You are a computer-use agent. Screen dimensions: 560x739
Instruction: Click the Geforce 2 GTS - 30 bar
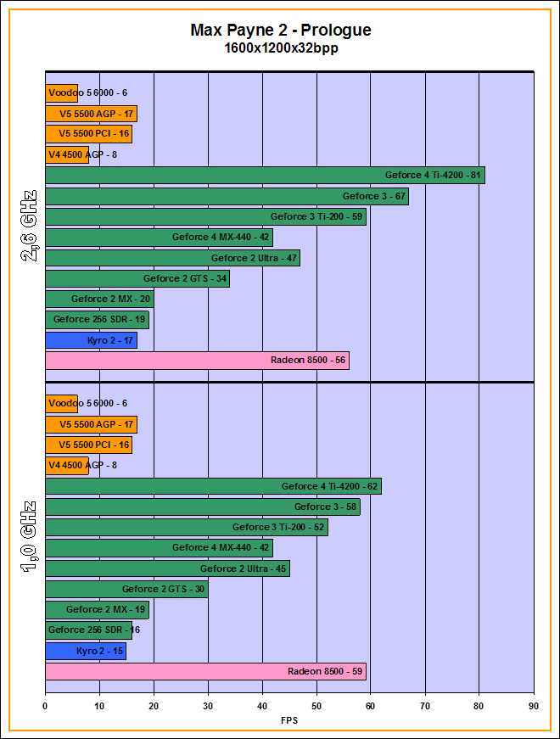point(126,589)
